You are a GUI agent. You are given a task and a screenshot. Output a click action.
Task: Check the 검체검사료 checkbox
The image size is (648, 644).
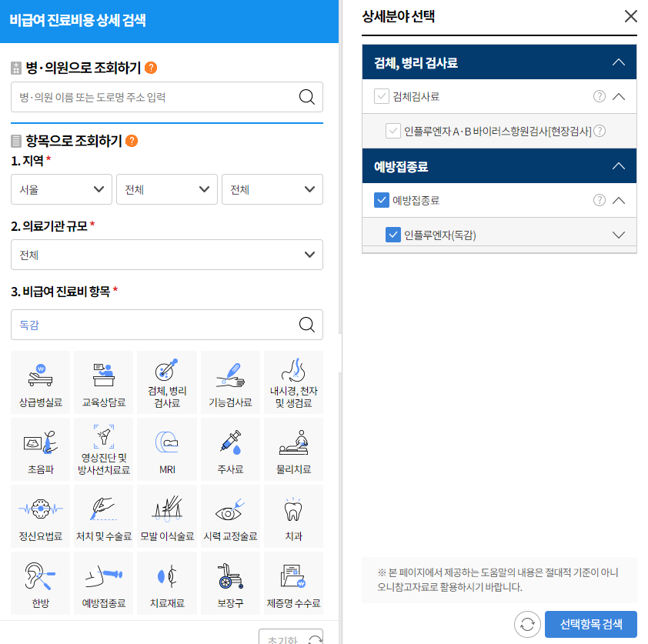point(380,96)
